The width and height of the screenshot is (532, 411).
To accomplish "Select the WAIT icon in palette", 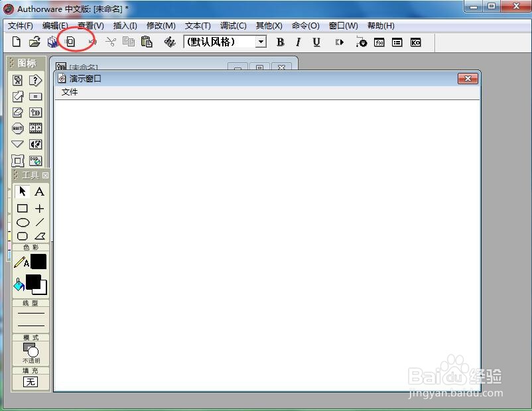I will pos(18,128).
